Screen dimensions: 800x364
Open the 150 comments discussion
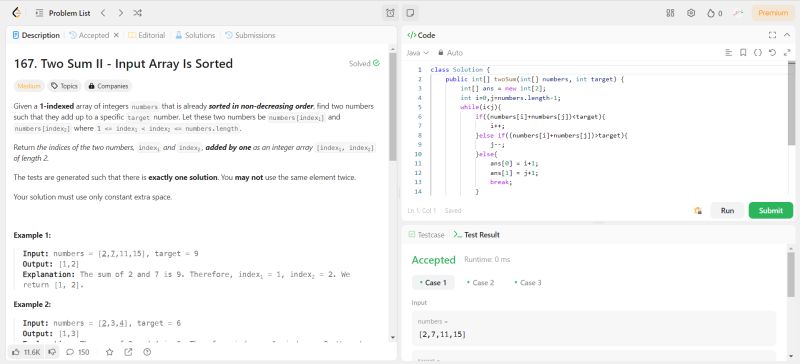[78, 352]
